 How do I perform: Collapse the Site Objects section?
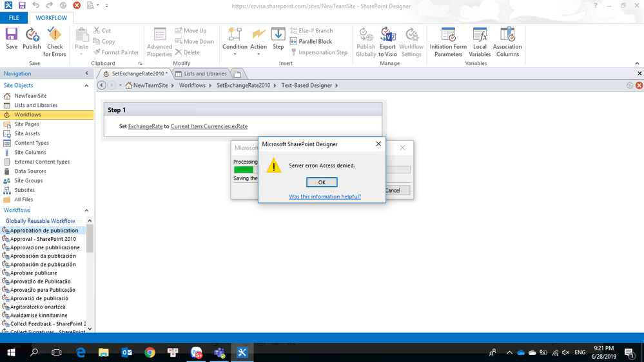point(86,86)
